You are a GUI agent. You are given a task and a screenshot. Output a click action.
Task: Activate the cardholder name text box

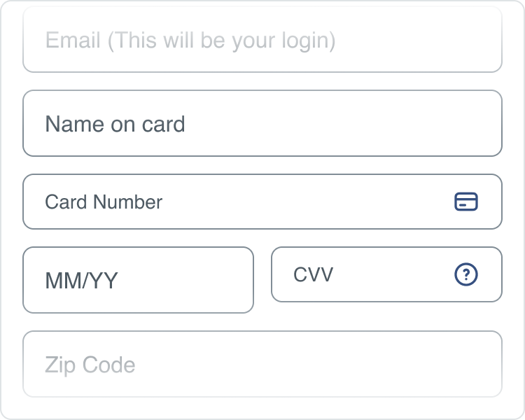(x=262, y=124)
